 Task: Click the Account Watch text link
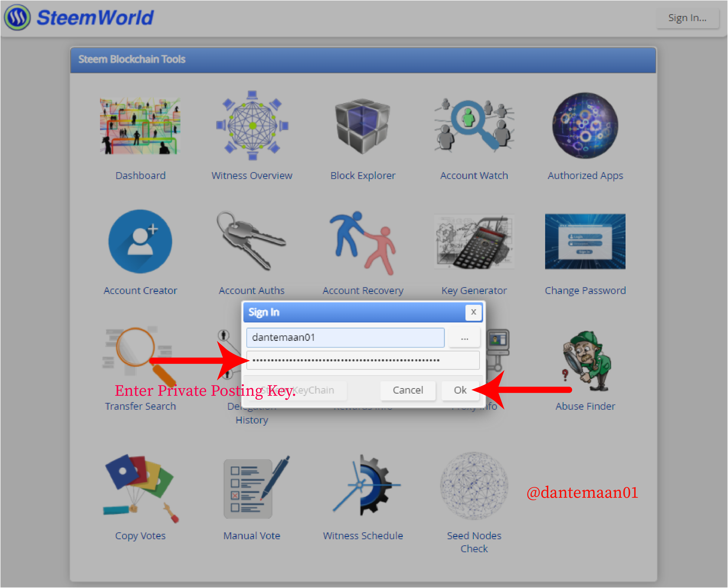pyautogui.click(x=474, y=176)
